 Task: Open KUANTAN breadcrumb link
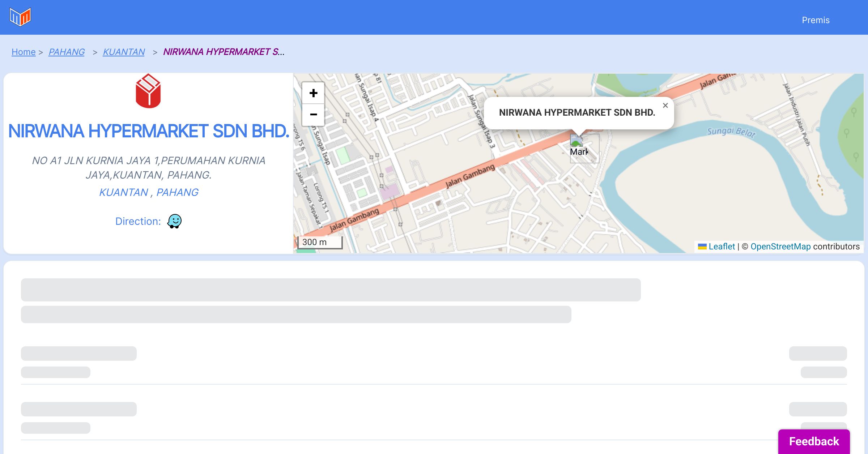click(124, 52)
